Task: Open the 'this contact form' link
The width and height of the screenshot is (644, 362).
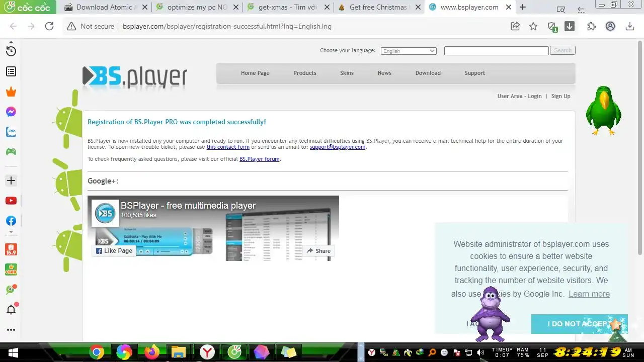Action: (228, 147)
